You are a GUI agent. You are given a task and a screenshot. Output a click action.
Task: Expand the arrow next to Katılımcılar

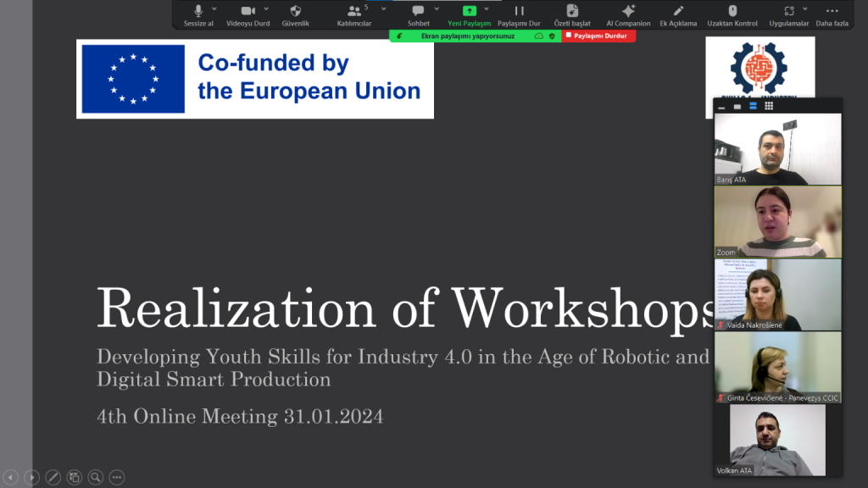[384, 8]
